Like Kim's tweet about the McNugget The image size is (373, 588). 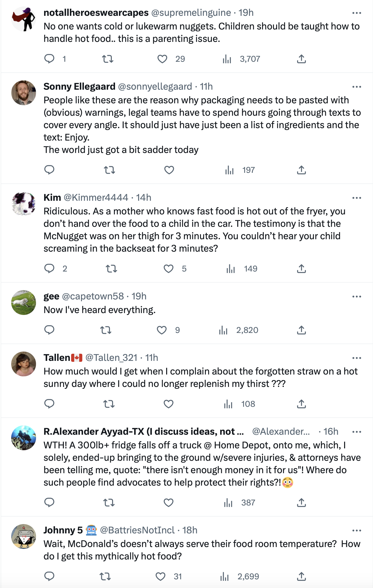pyautogui.click(x=169, y=268)
